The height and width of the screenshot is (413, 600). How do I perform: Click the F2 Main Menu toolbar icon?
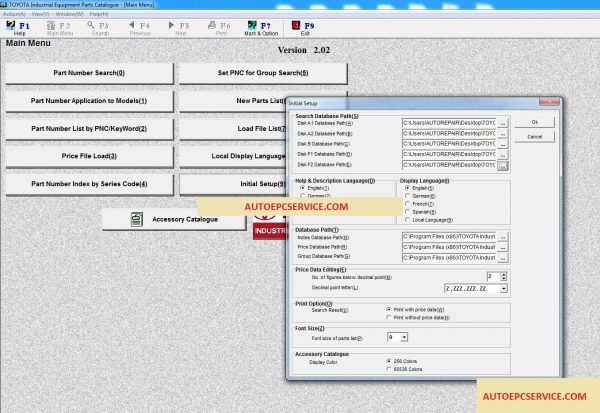pyautogui.click(x=59, y=28)
